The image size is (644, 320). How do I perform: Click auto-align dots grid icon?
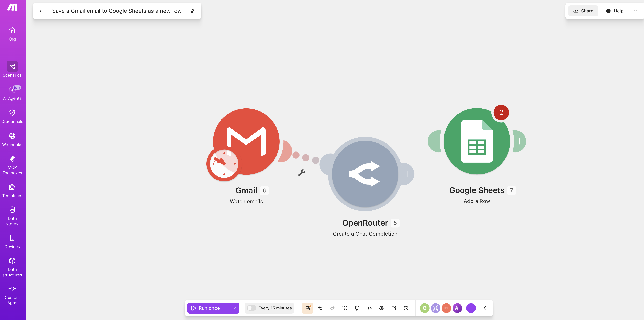(344, 308)
